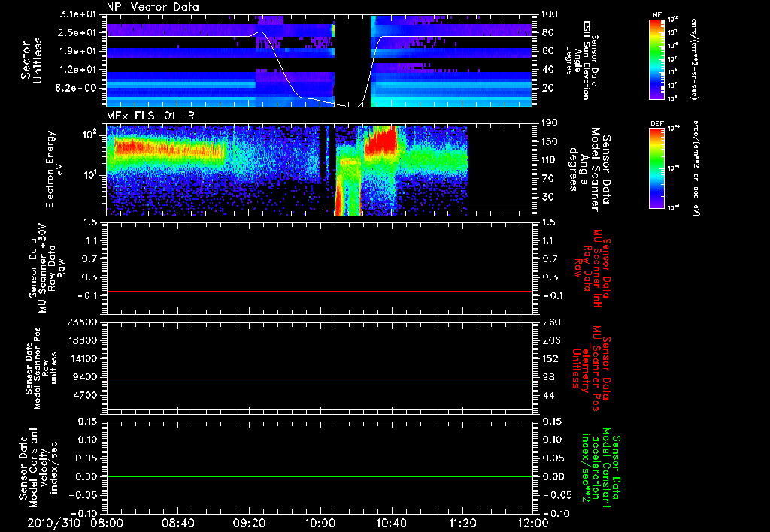Viewport: 770px width, 532px height.
Task: Click the '6.2e+00' sector tick label
Action: (x=77, y=89)
